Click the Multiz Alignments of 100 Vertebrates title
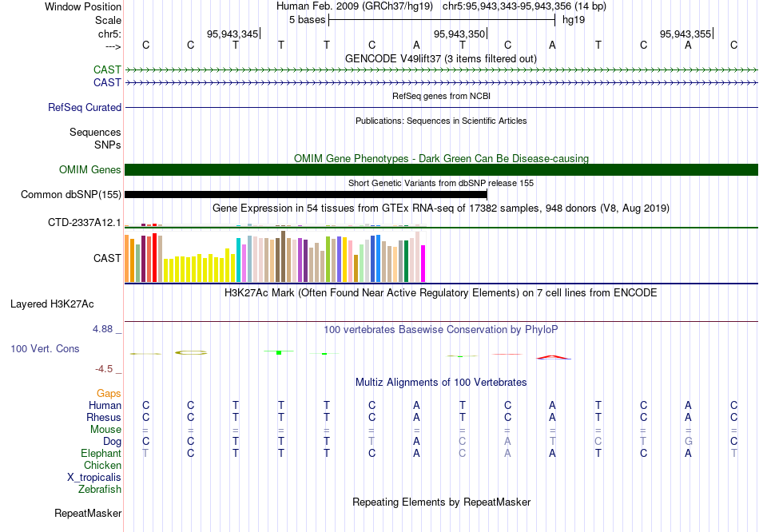Viewport: 759px width, 532px height. (x=441, y=382)
